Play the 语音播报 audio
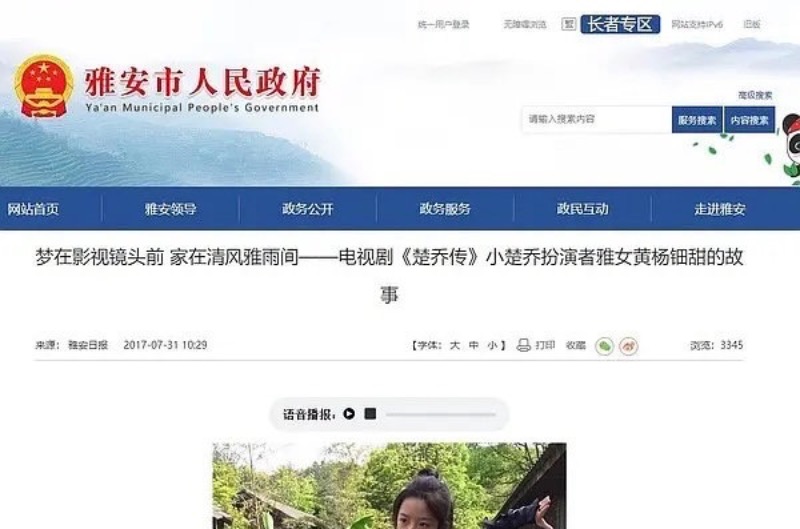Viewport: 800px width, 529px height. (349, 414)
